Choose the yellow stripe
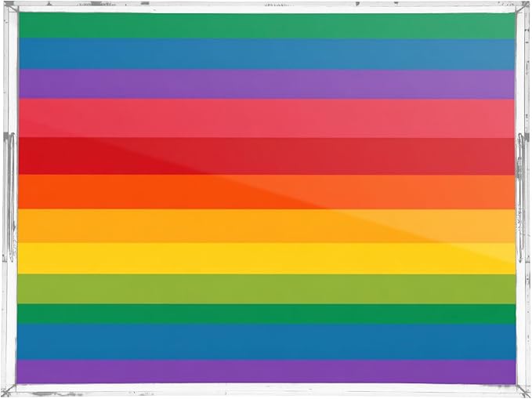This screenshot has width=532, height=399. click(267, 259)
